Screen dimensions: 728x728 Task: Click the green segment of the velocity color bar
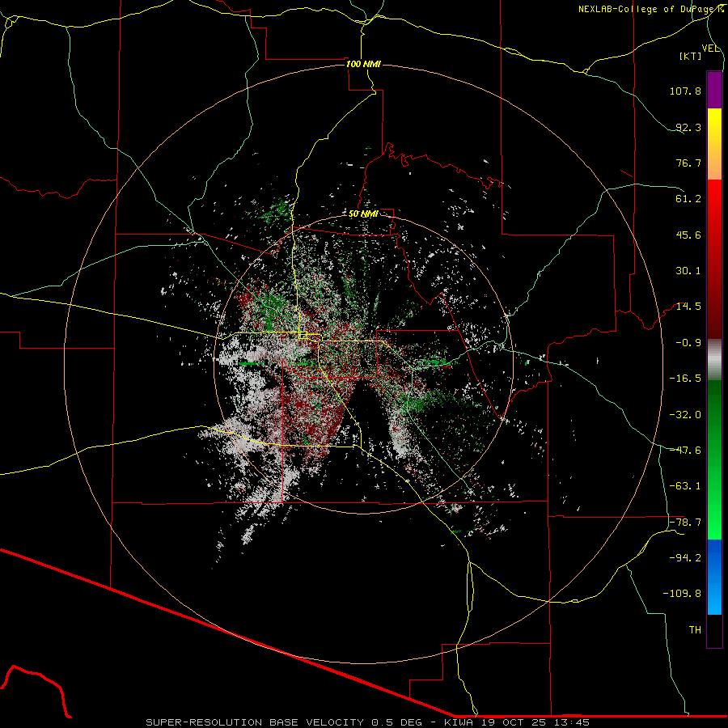coord(714,459)
